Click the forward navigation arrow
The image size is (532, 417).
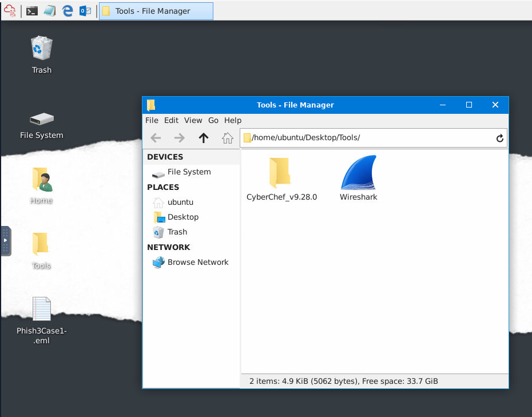click(180, 138)
